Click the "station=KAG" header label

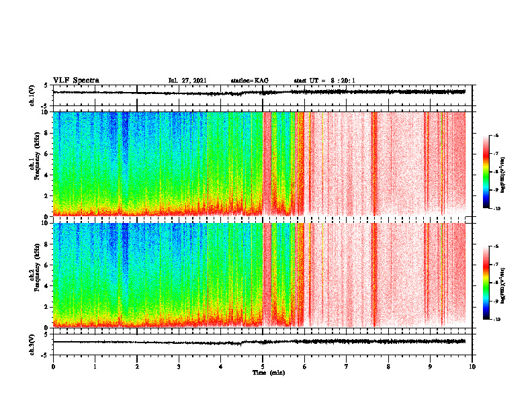pyautogui.click(x=249, y=81)
